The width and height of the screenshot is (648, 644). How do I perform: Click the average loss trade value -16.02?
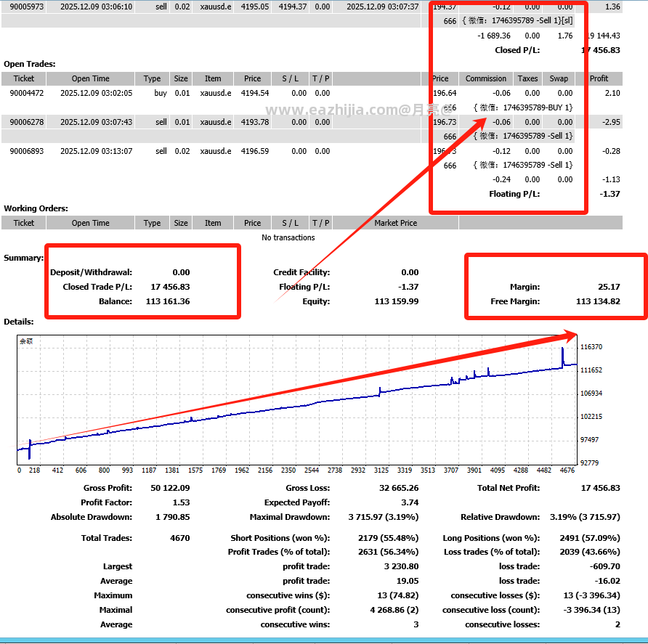click(607, 581)
